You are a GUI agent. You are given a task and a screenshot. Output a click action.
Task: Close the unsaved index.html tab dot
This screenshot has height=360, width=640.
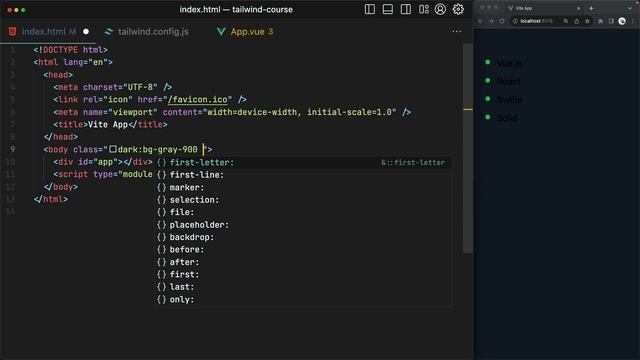pos(86,31)
